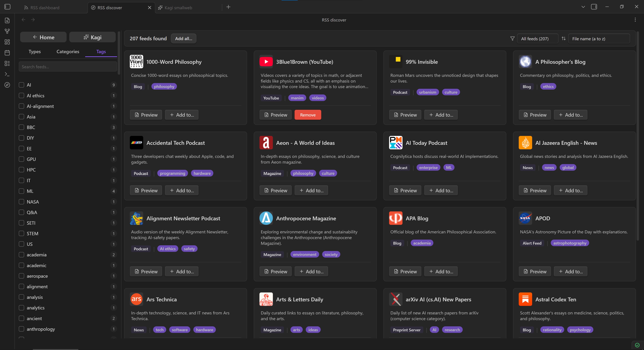644x350 pixels.
Task: Click the 3Blue1Brown YouTube logo
Action: 266,62
